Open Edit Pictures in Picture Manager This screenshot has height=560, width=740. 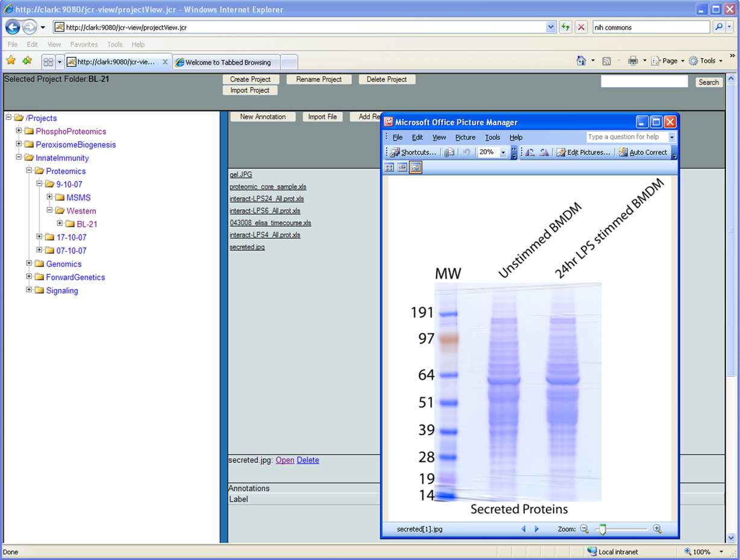coord(583,153)
